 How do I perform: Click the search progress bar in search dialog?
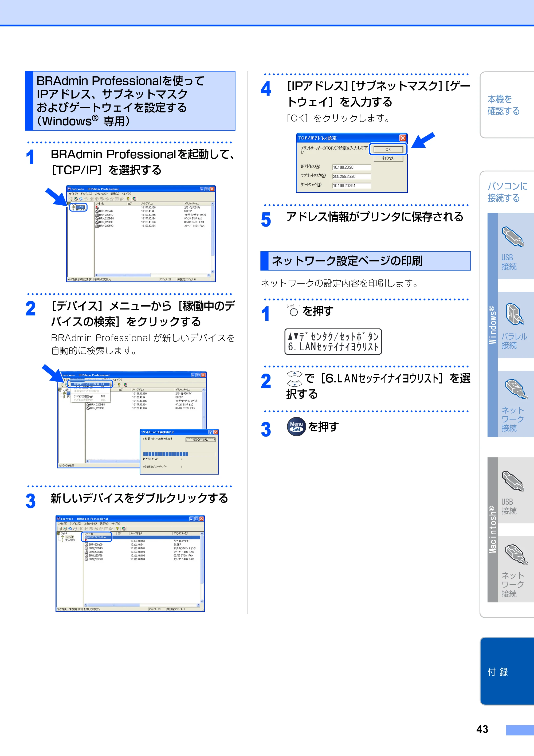click(179, 454)
